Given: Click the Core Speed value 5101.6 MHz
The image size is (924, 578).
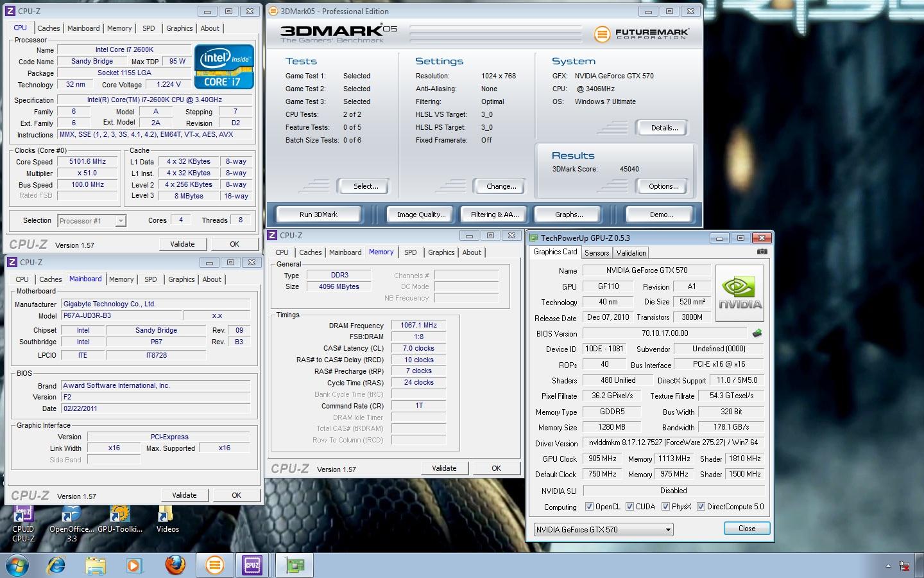Looking at the screenshot, I should [x=88, y=162].
